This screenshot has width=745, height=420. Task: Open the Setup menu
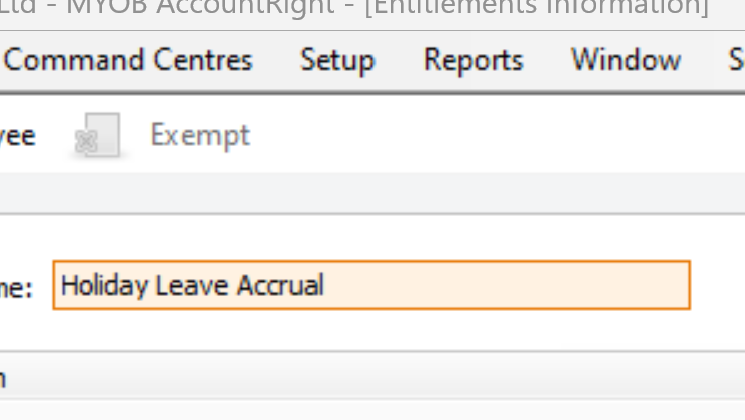tap(337, 60)
